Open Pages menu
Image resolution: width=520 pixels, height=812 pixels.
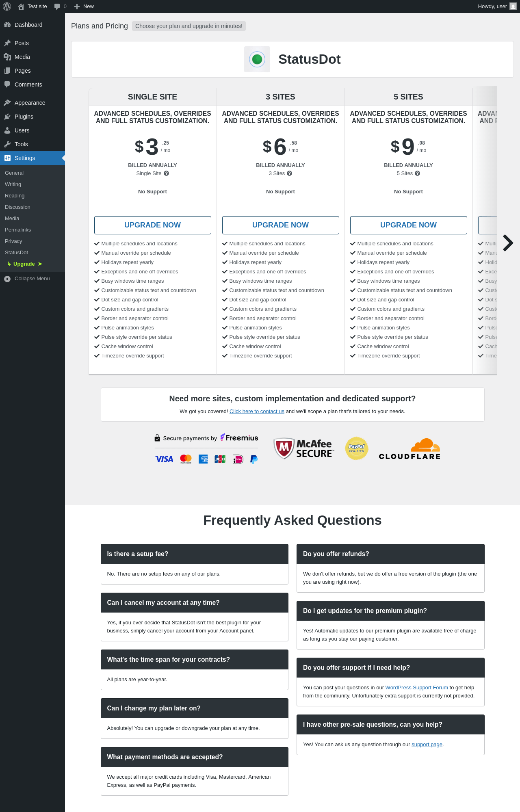[32, 71]
